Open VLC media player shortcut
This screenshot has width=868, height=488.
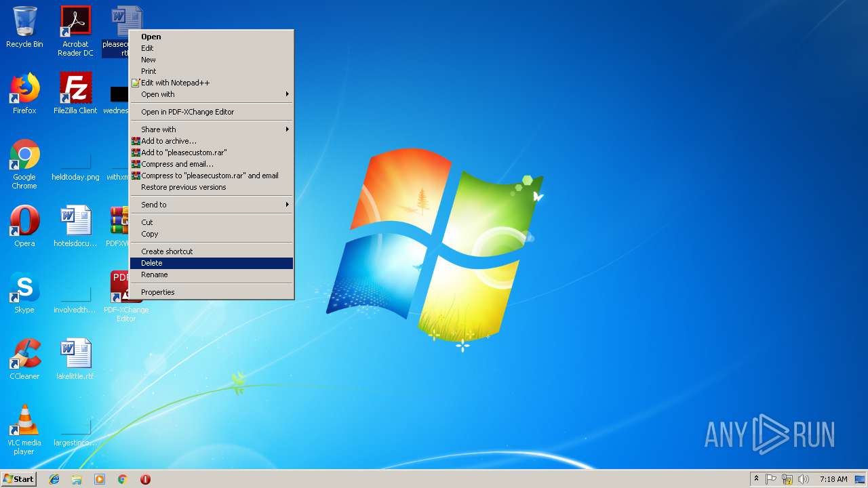[24, 430]
